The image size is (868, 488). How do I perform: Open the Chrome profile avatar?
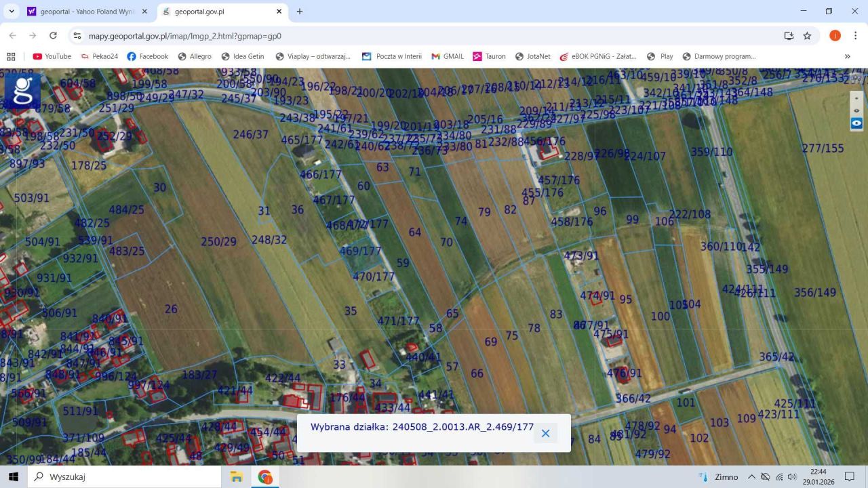pos(835,36)
